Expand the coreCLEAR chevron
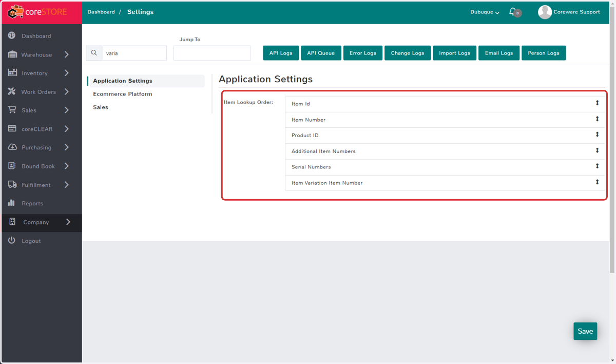The height and width of the screenshot is (364, 616). pos(67,129)
